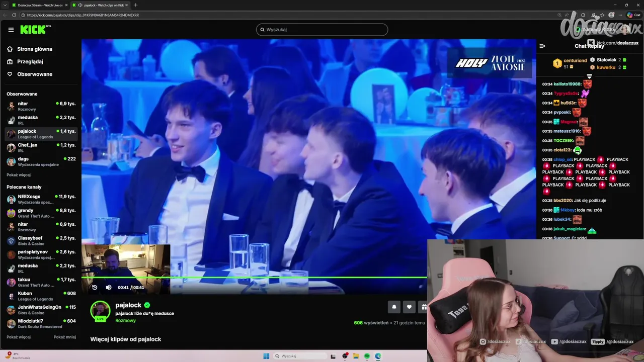Open Chef_jan channel in the sidebar
644x362 pixels.
click(41, 147)
